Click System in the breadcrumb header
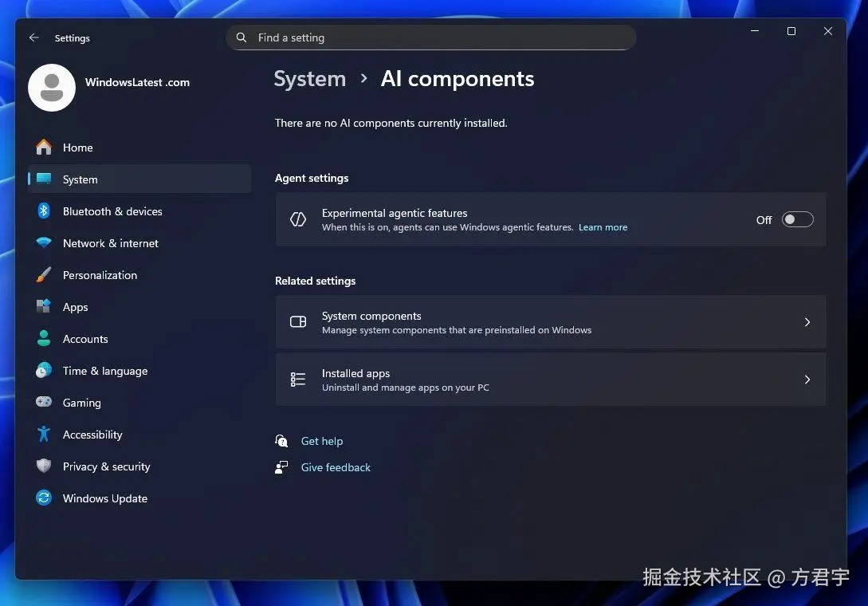 tap(309, 79)
